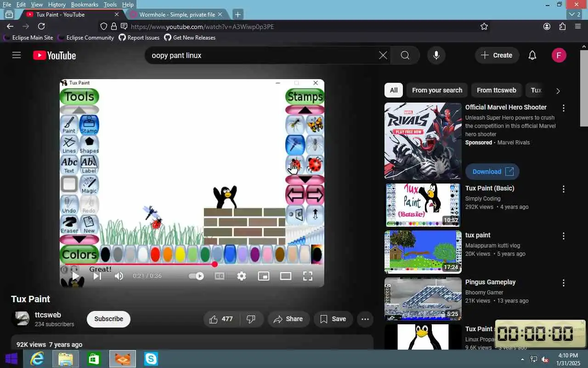Open Get New Releases bookmark

tap(190, 38)
